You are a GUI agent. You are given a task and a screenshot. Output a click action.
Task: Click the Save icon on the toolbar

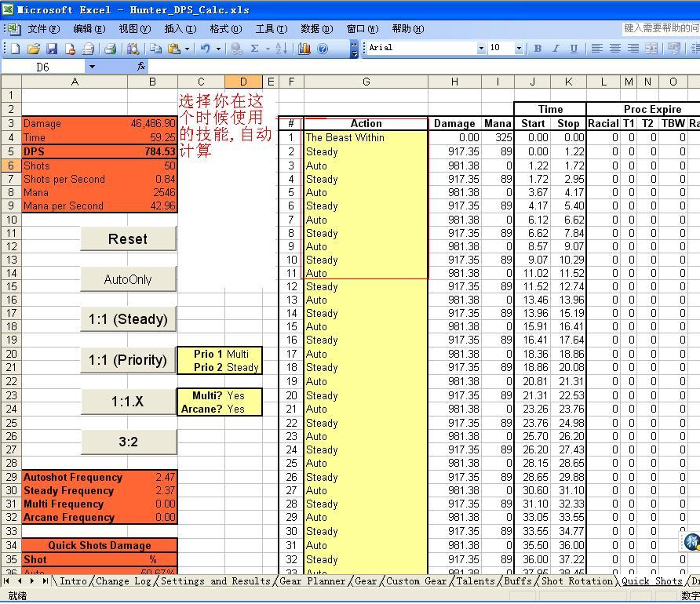click(x=50, y=47)
